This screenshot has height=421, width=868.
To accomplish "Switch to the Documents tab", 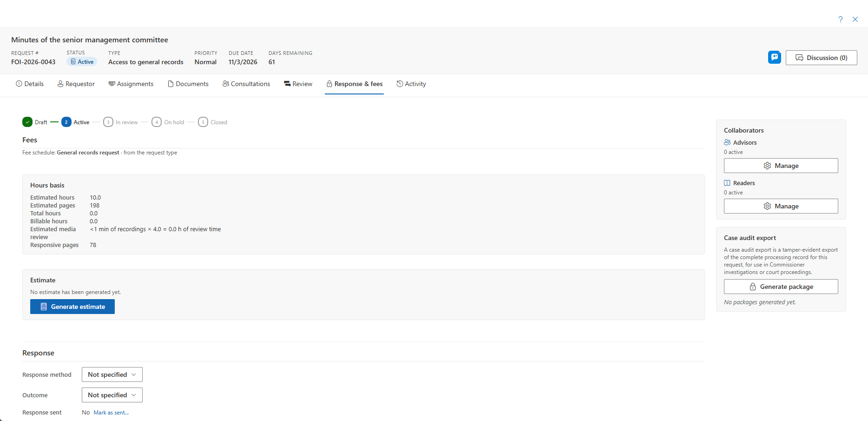I will [x=188, y=84].
